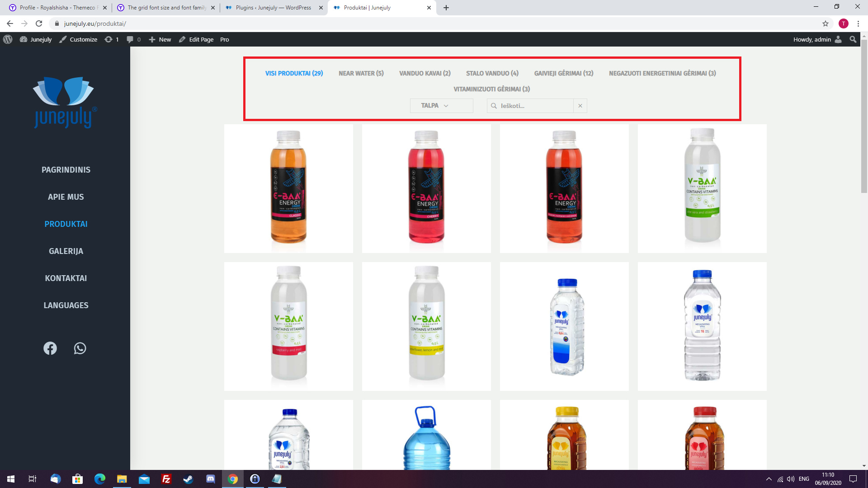The width and height of the screenshot is (868, 488).
Task: Switch to the grid font size tab
Action: pos(165,8)
